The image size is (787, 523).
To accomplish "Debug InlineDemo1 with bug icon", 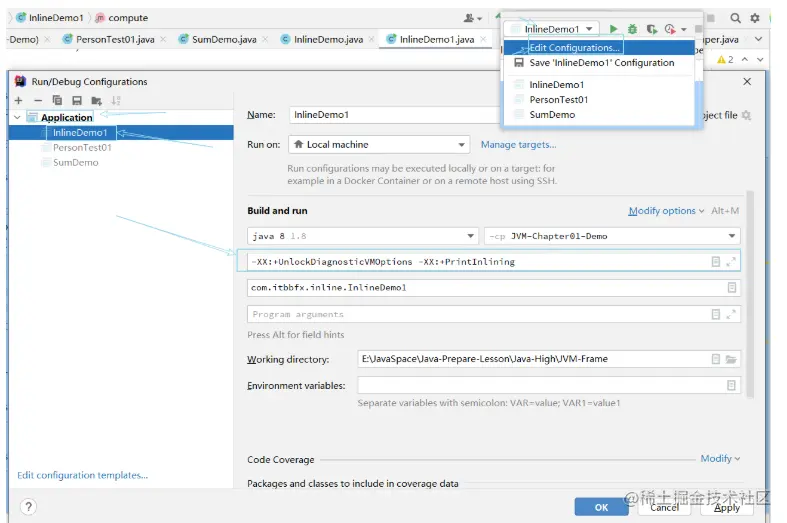I will pyautogui.click(x=632, y=29).
